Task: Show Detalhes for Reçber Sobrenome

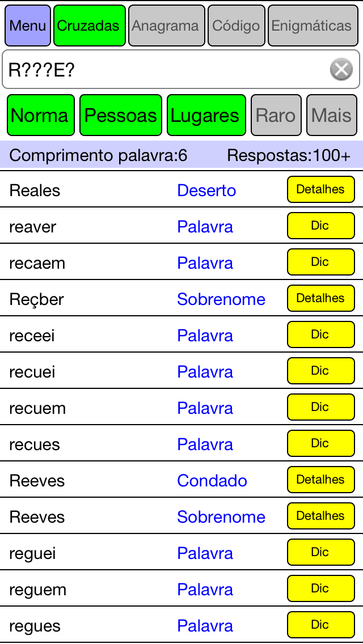Action: click(x=320, y=298)
